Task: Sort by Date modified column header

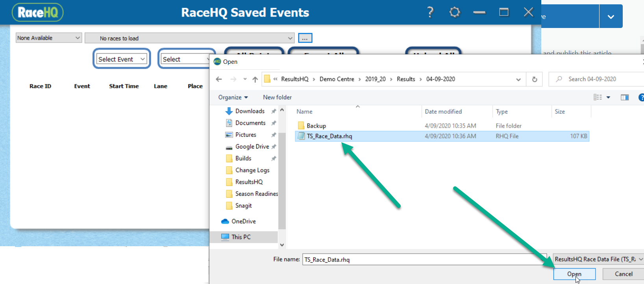Action: [443, 111]
